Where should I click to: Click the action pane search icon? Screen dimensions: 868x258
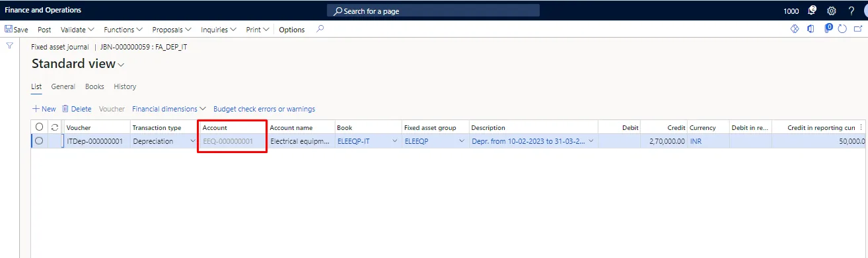point(320,29)
